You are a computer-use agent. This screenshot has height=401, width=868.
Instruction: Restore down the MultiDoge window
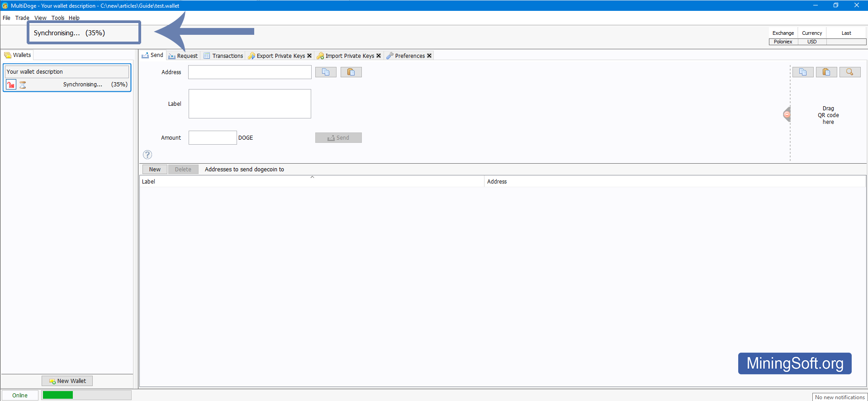tap(836, 5)
